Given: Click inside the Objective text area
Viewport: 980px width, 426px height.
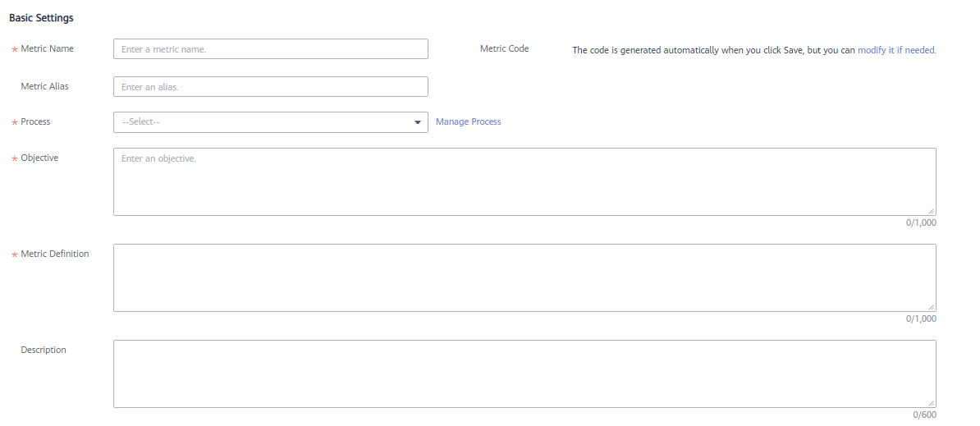Looking at the screenshot, I should [524, 181].
